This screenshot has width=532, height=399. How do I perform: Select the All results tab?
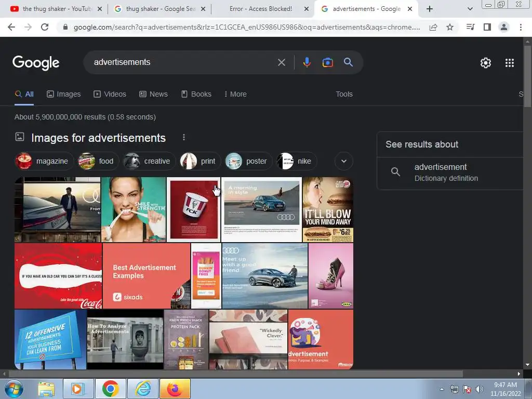[24, 94]
